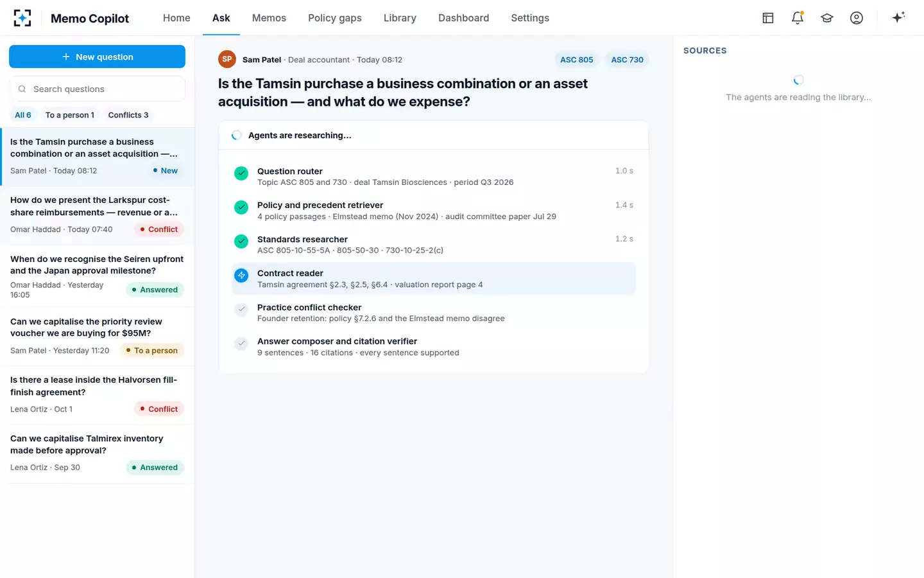The image size is (924, 578).
Task: Select the Tamsin purchase question in sidebar
Action: pos(97,157)
